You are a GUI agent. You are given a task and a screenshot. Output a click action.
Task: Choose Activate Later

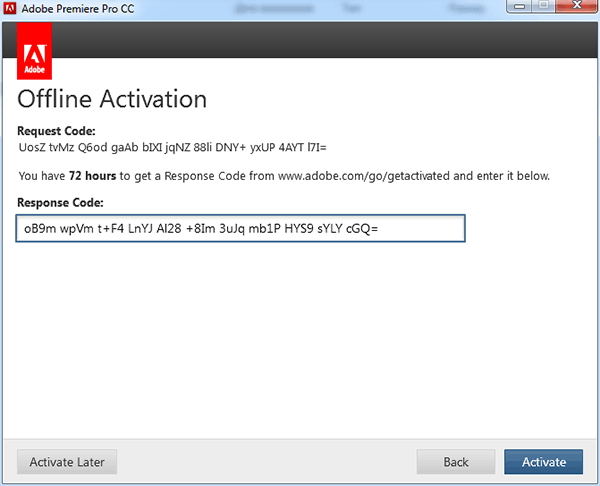click(67, 462)
